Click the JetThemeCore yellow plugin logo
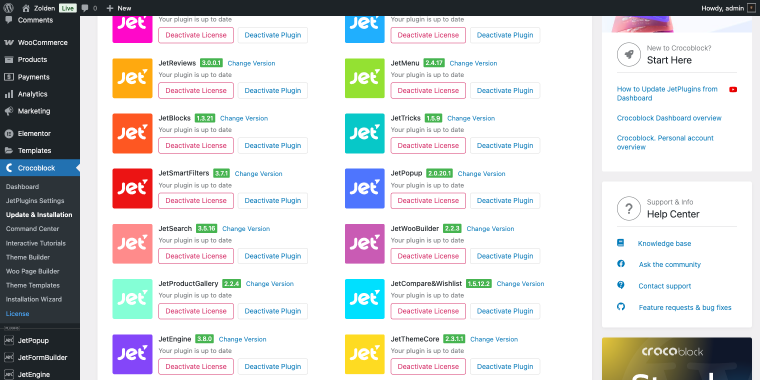 click(364, 354)
